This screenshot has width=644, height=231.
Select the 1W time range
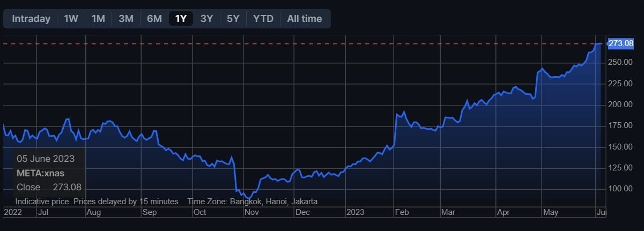[x=71, y=19]
